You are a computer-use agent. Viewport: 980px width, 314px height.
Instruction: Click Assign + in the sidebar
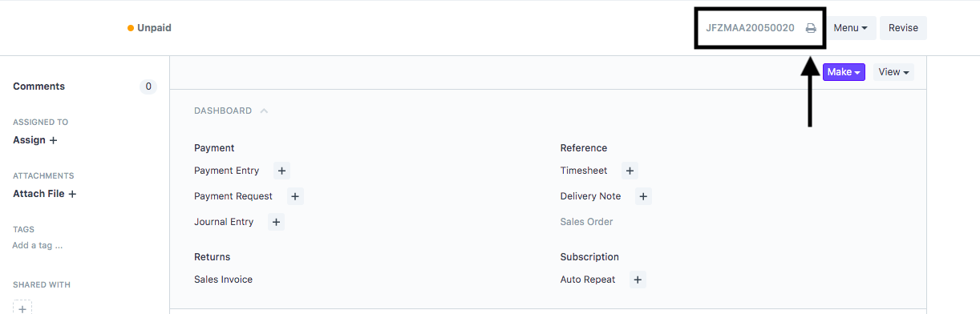point(35,140)
